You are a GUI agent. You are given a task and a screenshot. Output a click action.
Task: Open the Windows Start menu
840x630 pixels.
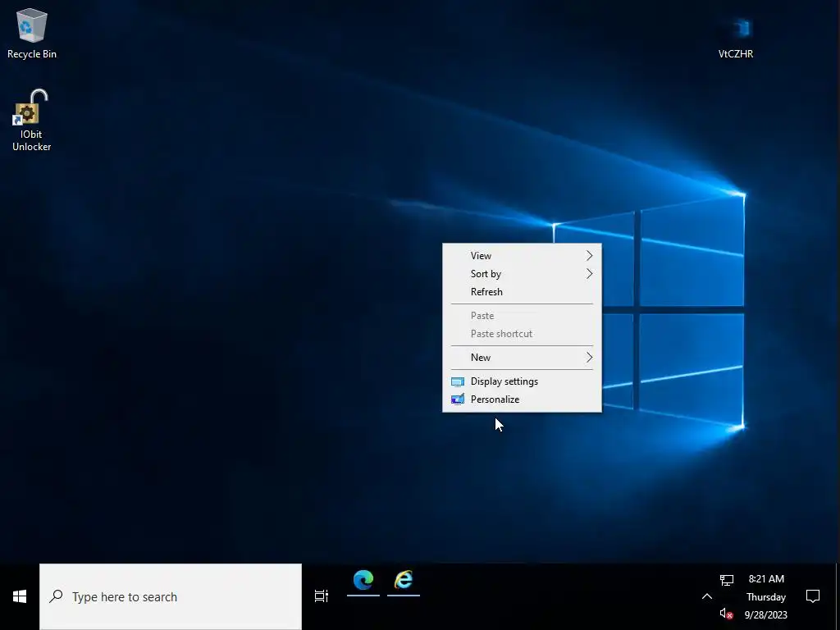pos(20,596)
